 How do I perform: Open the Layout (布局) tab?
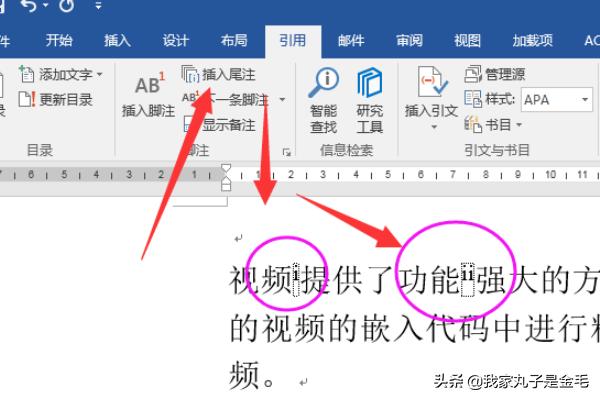pos(234,40)
